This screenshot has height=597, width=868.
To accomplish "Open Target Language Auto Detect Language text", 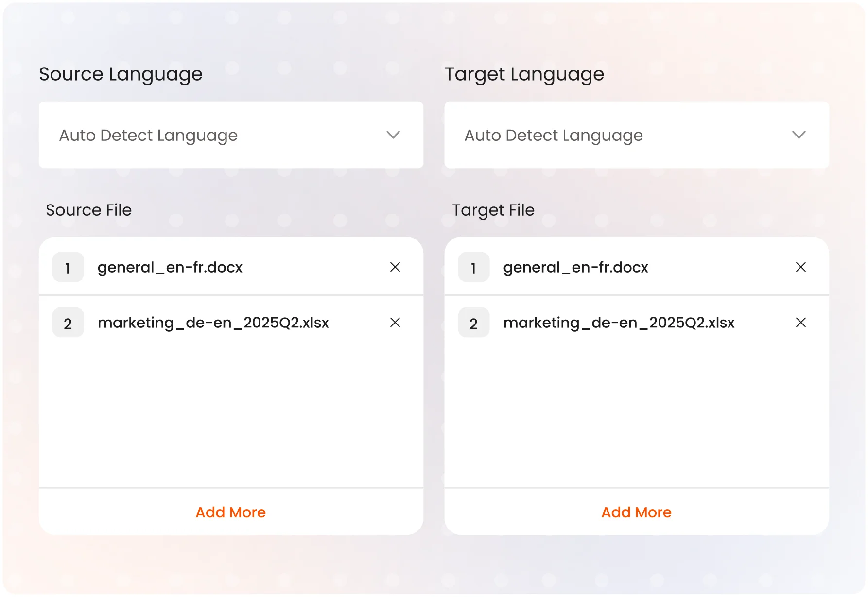I will (554, 136).
